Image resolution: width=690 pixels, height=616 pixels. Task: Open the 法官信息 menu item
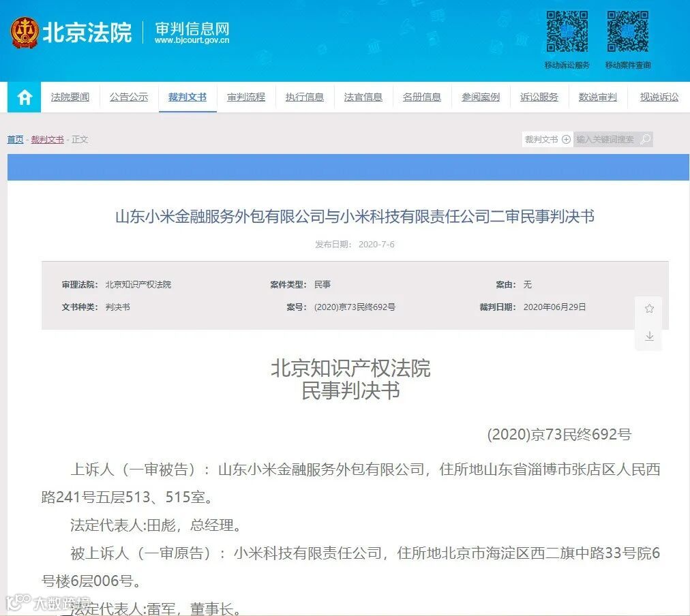tap(363, 97)
